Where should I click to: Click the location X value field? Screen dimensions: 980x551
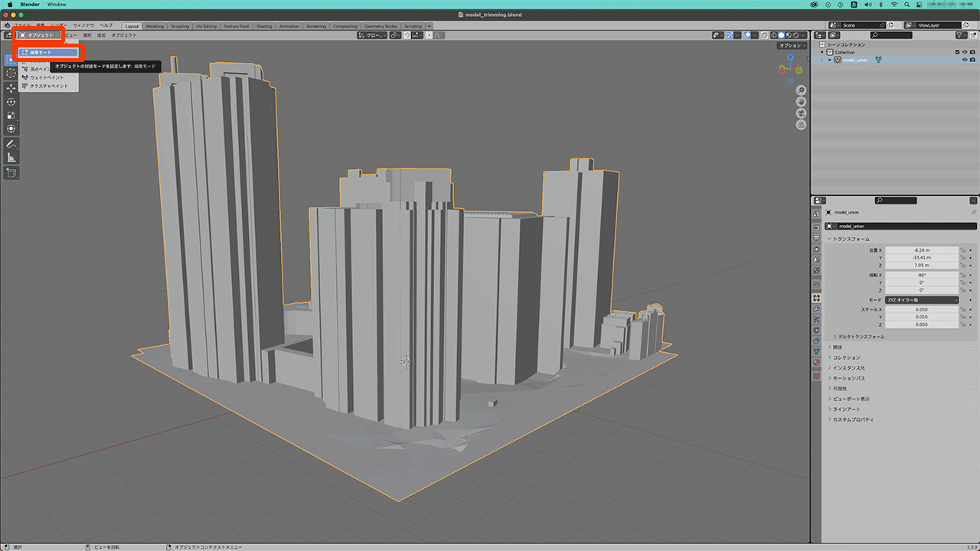[x=922, y=250]
